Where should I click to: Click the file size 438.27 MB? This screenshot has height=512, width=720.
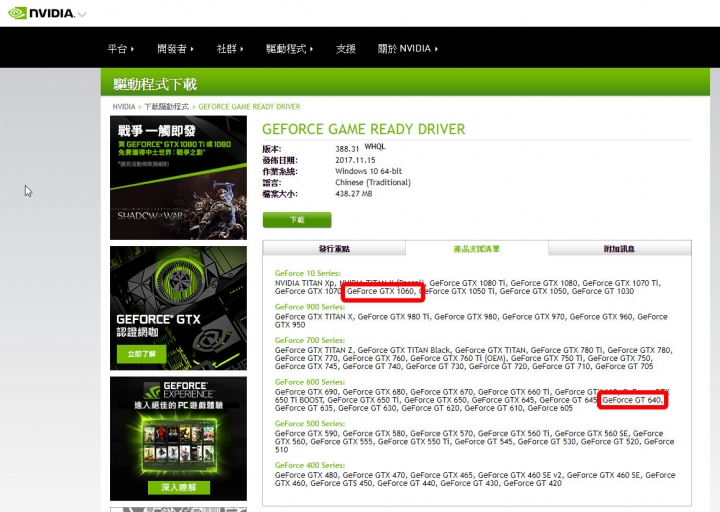[354, 194]
